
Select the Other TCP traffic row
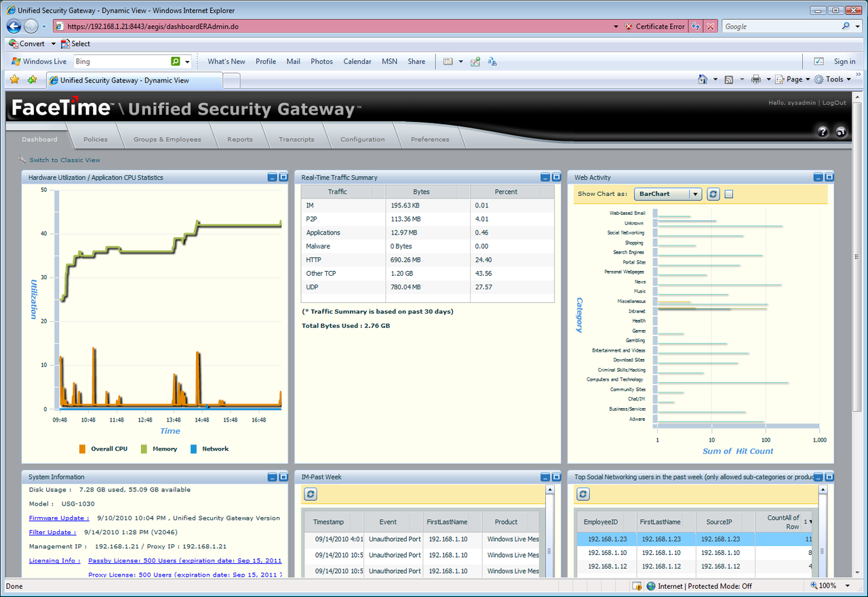(427, 273)
